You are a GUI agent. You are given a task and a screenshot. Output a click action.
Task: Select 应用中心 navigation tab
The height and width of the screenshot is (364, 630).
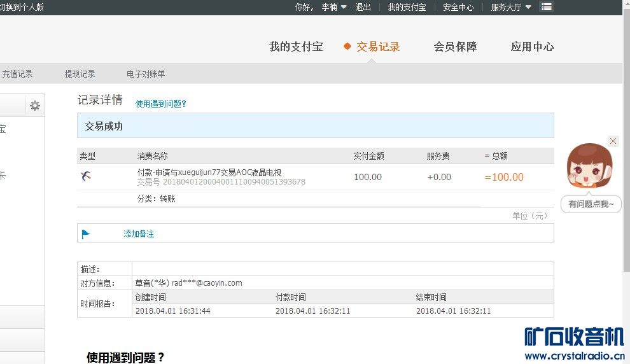[533, 46]
